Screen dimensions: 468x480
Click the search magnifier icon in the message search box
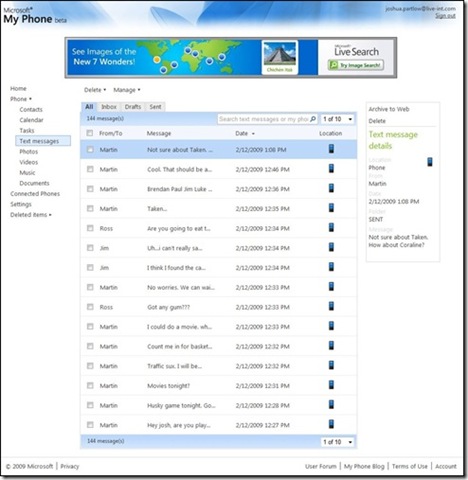point(313,119)
